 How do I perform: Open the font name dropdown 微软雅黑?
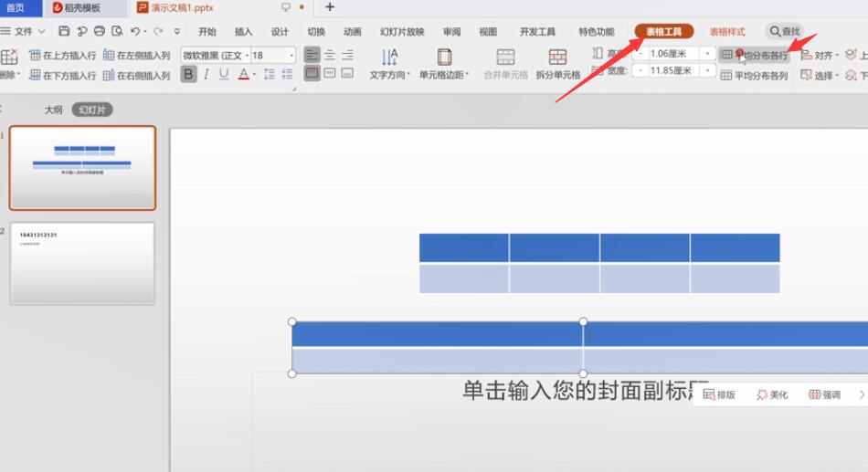click(x=247, y=56)
